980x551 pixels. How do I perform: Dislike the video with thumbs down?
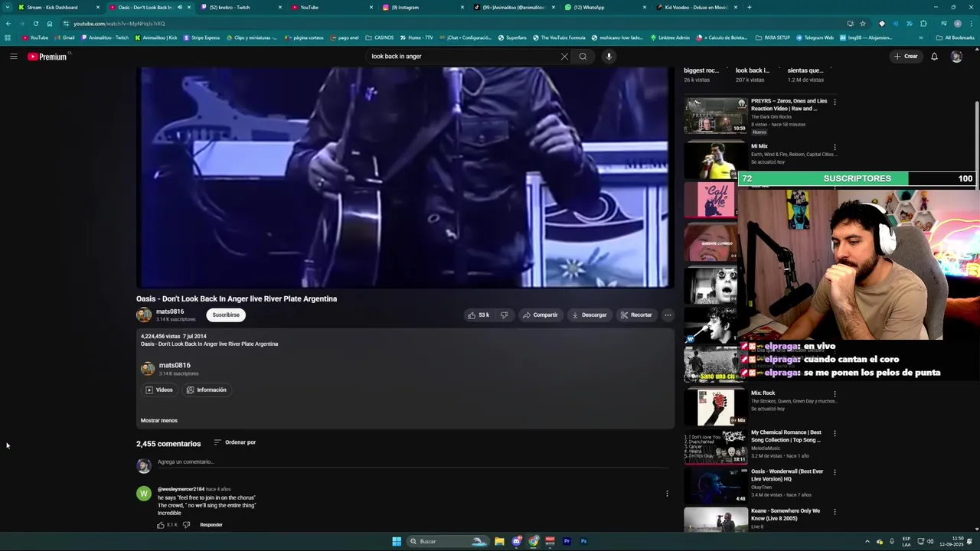click(x=504, y=315)
